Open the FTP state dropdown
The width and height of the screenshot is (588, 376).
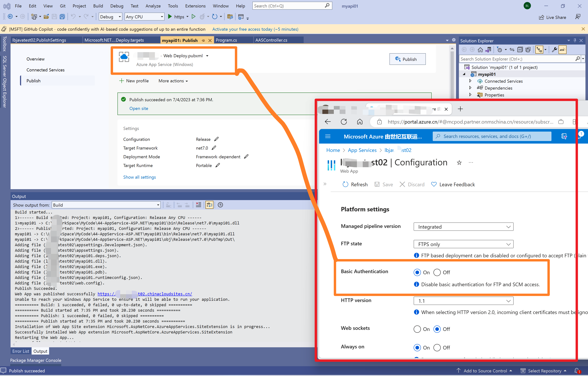[463, 244]
